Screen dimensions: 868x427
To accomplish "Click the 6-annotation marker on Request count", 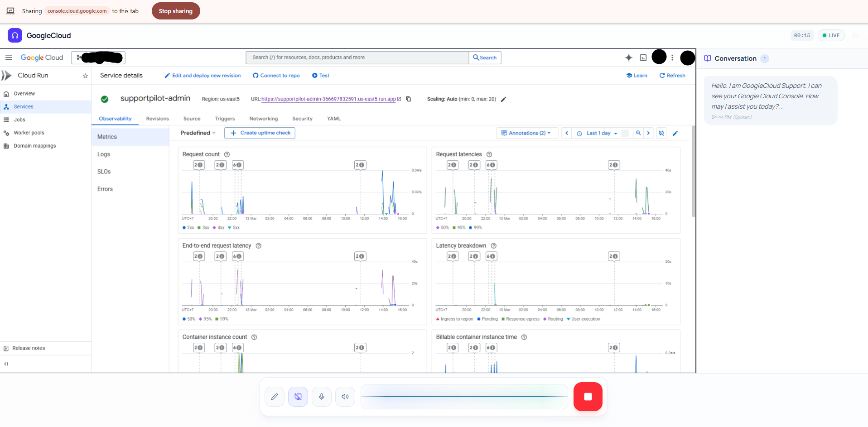I will coord(237,165).
